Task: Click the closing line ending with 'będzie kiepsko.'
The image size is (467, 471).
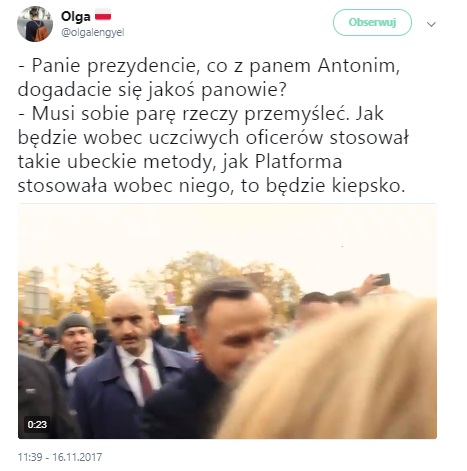Action: pos(211,186)
